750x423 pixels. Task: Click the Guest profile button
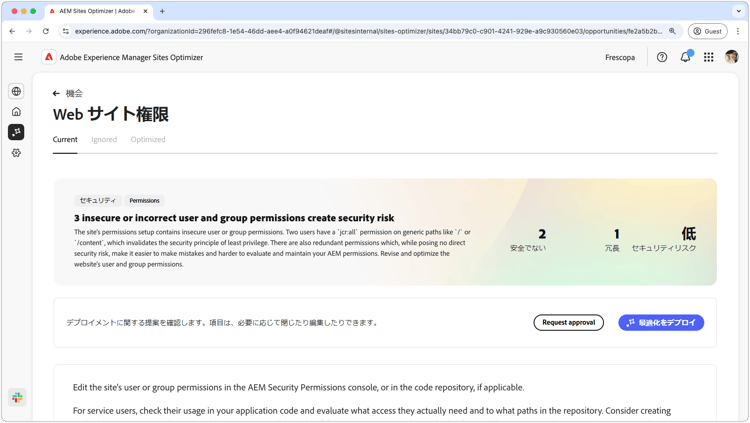[x=707, y=31]
